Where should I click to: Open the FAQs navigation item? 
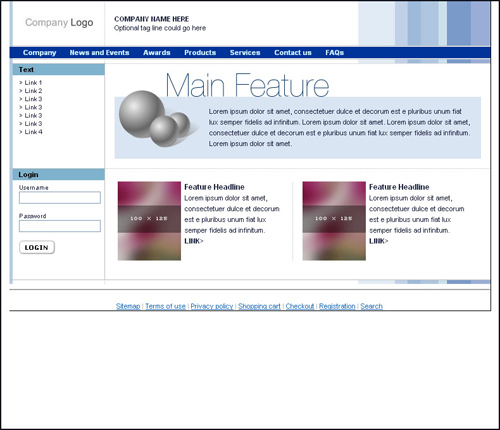coord(334,53)
